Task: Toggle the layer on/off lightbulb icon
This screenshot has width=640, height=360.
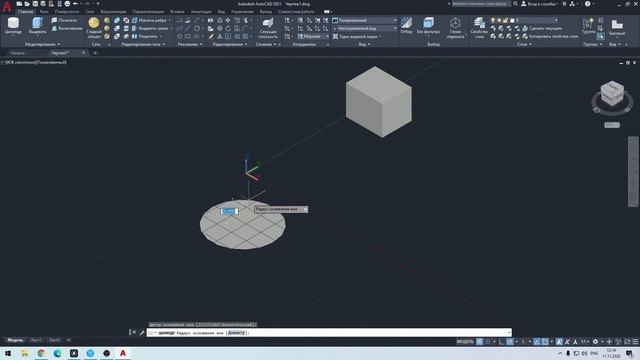Action: (x=493, y=20)
